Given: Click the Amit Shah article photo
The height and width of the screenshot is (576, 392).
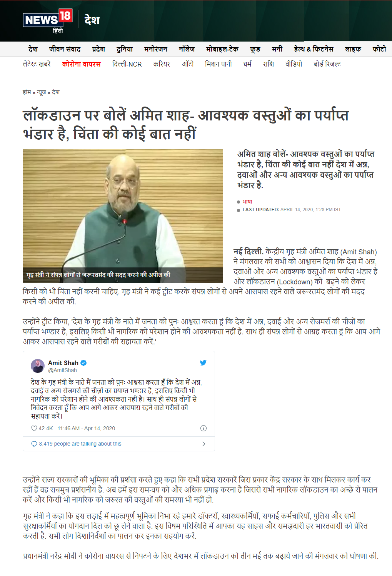Looking at the screenshot, I should click(123, 216).
